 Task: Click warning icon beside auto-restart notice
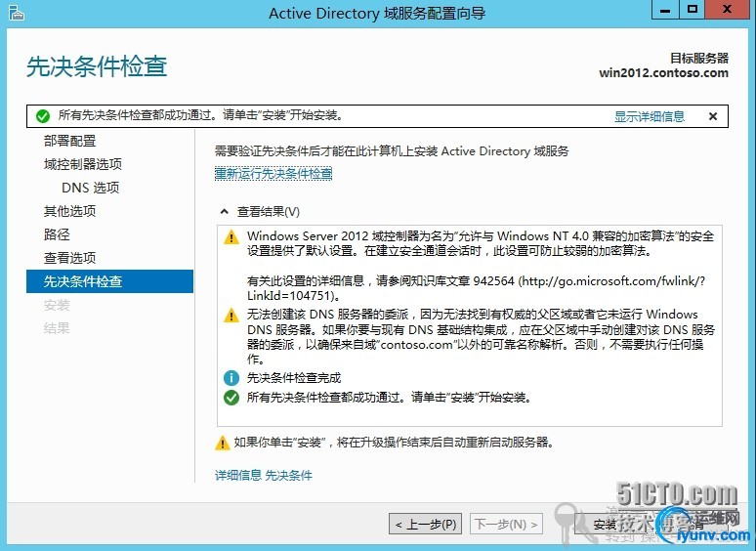223,443
